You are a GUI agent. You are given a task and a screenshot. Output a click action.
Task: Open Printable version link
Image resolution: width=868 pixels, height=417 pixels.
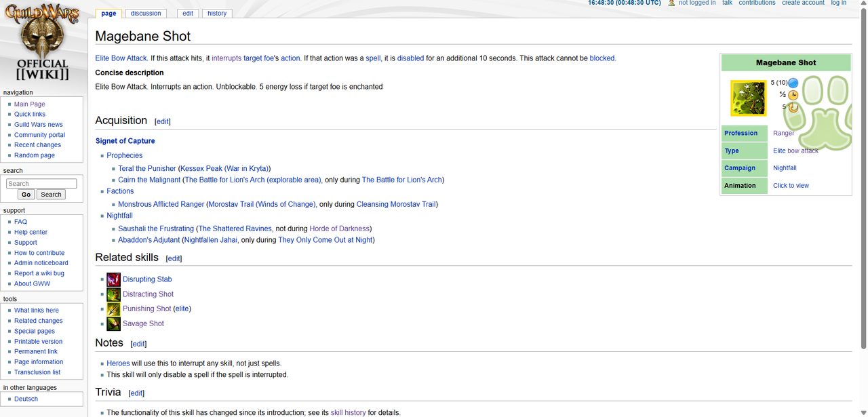click(x=38, y=342)
